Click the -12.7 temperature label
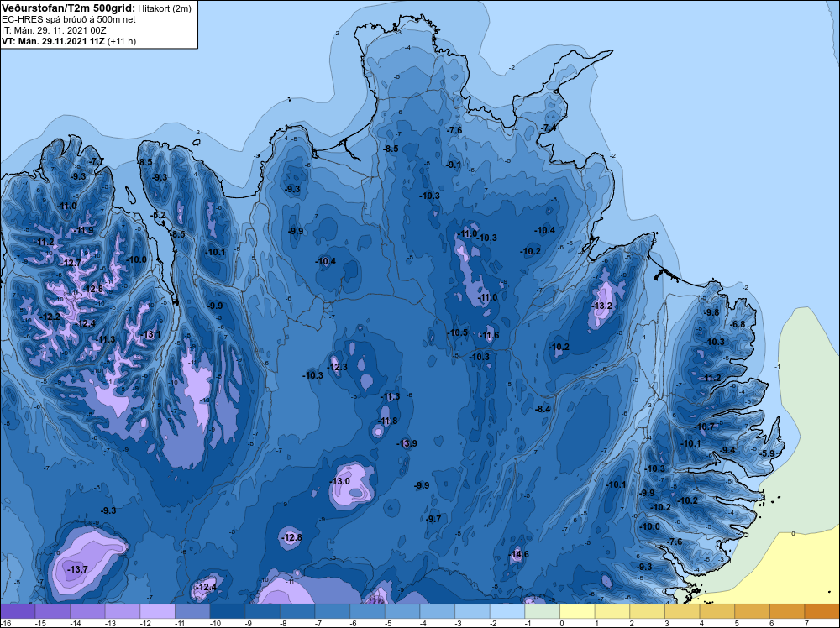Viewport: 840px width, 628px height. click(71, 263)
